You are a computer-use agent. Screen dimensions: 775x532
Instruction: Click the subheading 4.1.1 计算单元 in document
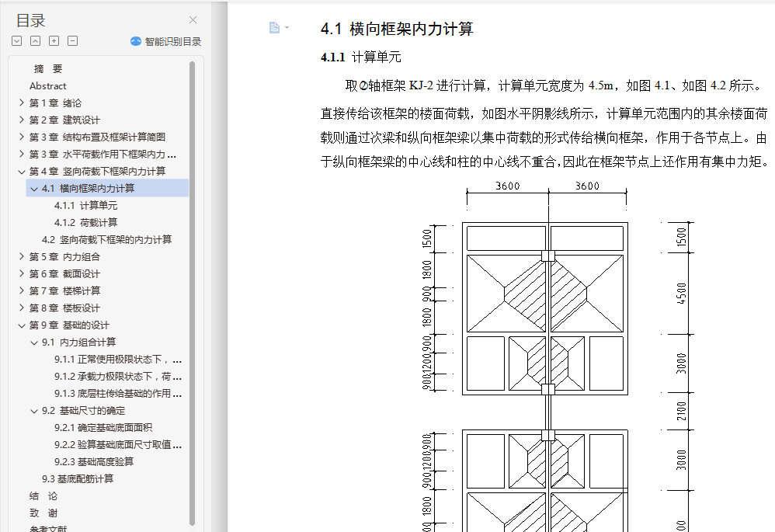[x=361, y=57]
